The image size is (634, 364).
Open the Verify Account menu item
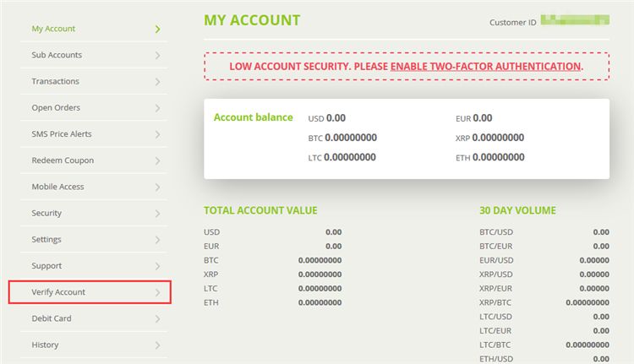coord(58,292)
